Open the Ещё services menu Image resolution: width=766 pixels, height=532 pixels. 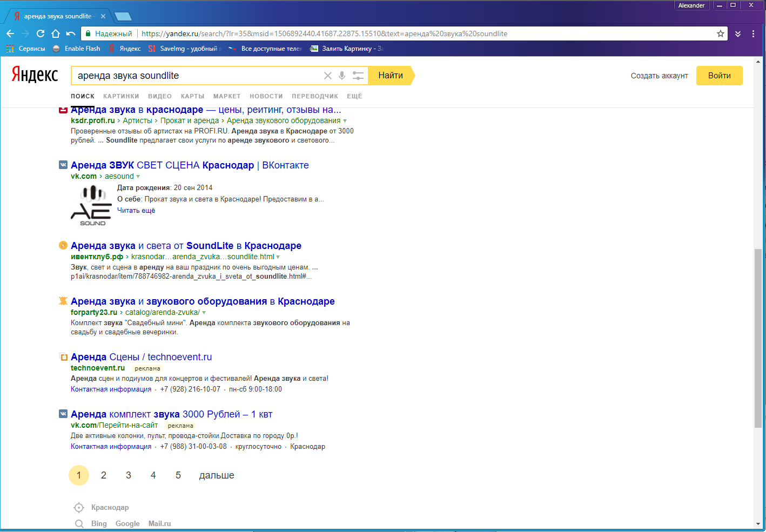[354, 96]
